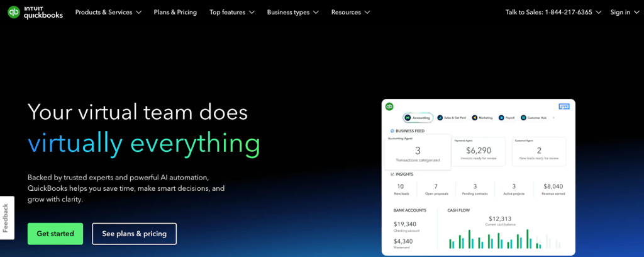
Task: Select the Sales & Get Paid pill
Action: [x=452, y=118]
